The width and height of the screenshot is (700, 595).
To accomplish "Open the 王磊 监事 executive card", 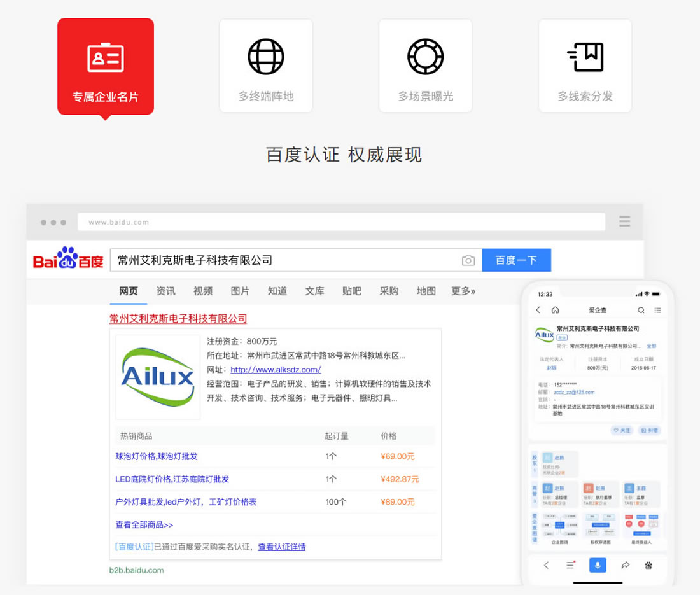I will coord(641,494).
